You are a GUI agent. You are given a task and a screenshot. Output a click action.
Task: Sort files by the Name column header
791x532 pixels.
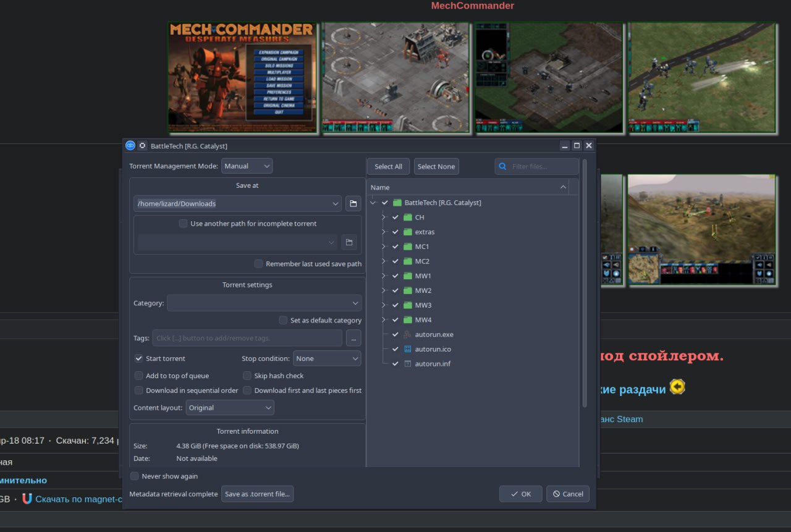coord(468,187)
